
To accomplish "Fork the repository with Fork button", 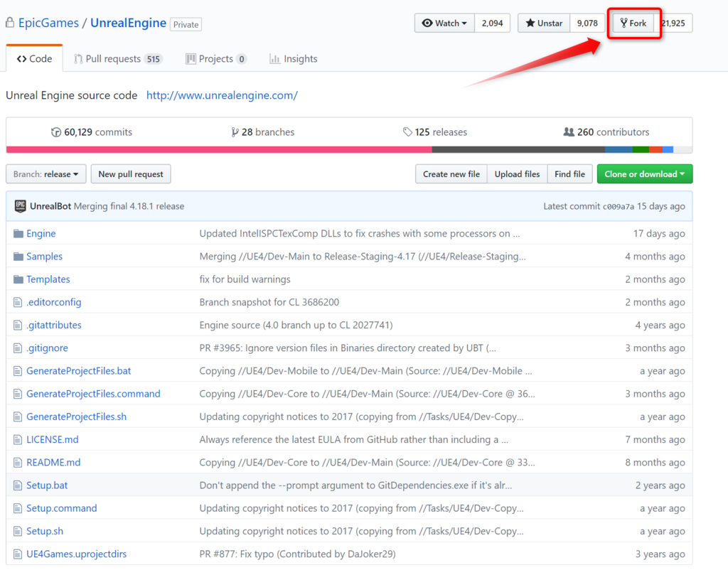I will [x=633, y=23].
